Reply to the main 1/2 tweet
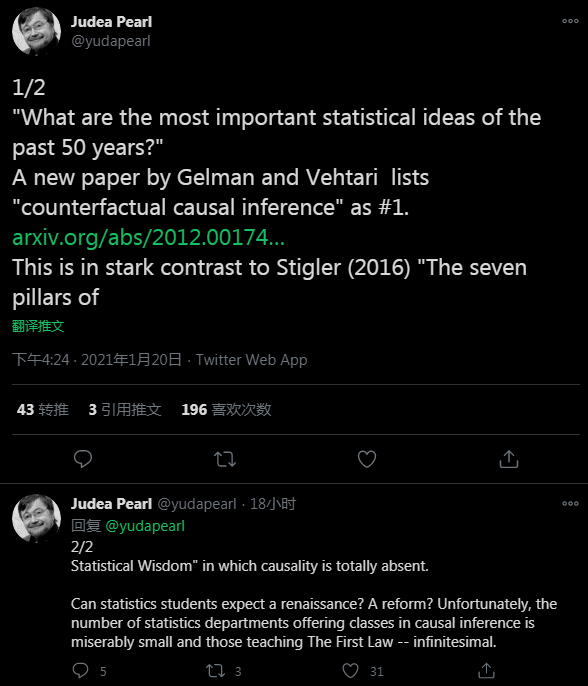 pos(83,459)
